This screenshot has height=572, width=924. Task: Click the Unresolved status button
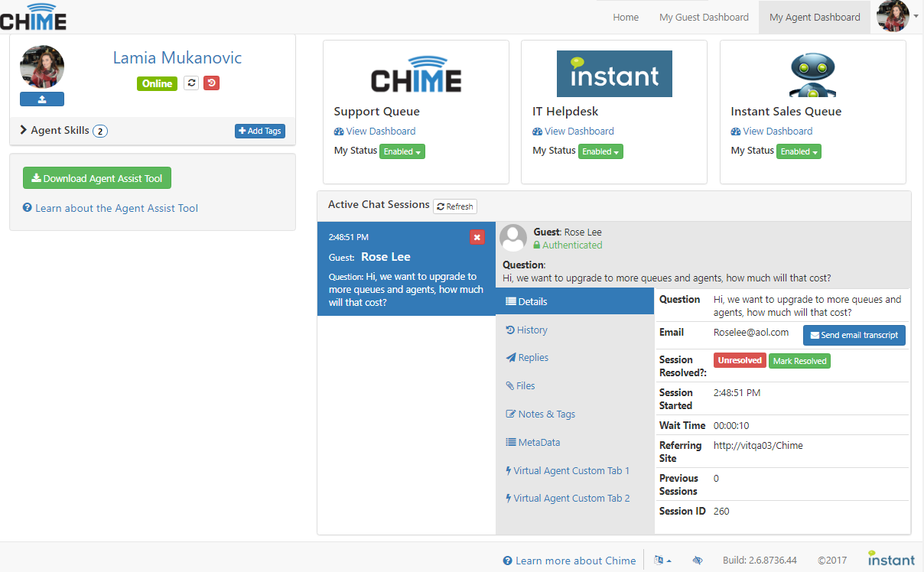coord(740,360)
